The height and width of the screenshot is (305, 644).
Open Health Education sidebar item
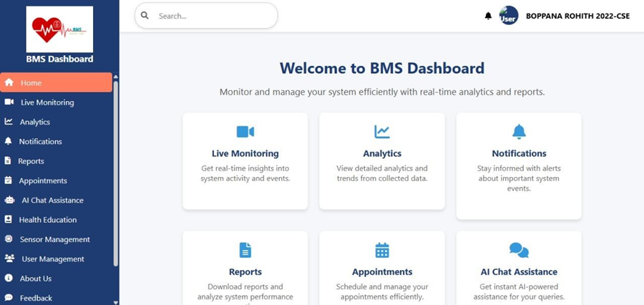point(48,220)
